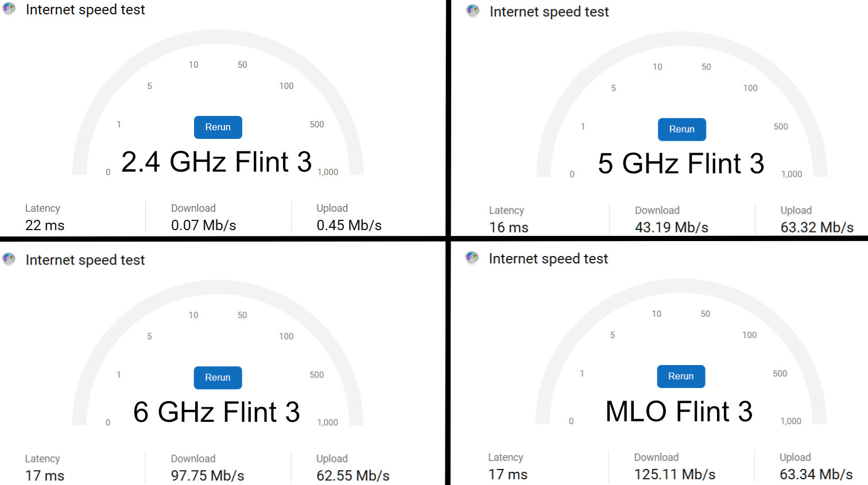Click the 2.4 GHz Flint 3 gauge label

216,162
